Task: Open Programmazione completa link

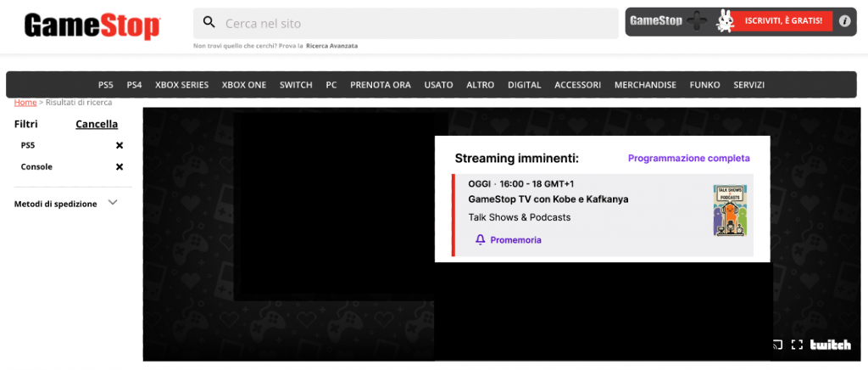Action: click(x=688, y=158)
